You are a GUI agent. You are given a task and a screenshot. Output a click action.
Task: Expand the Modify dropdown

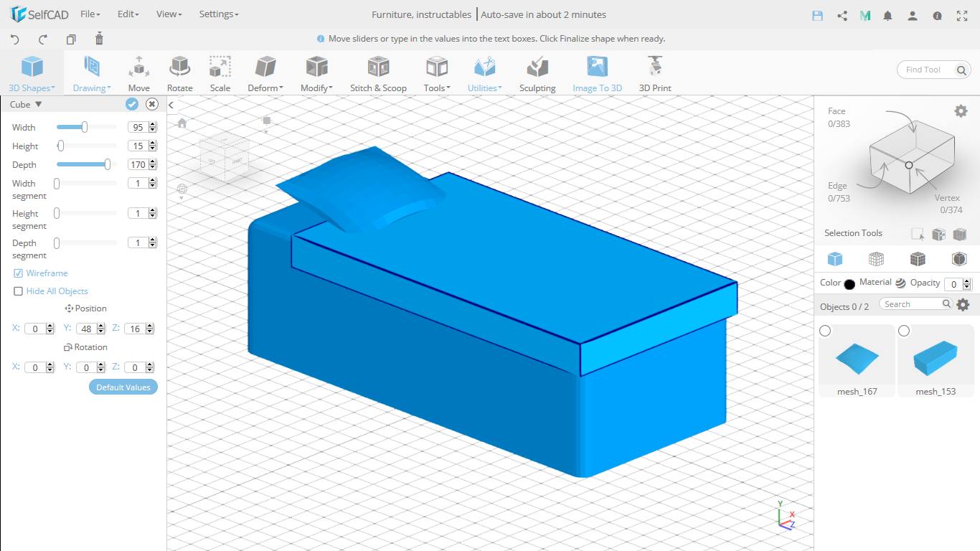point(316,75)
